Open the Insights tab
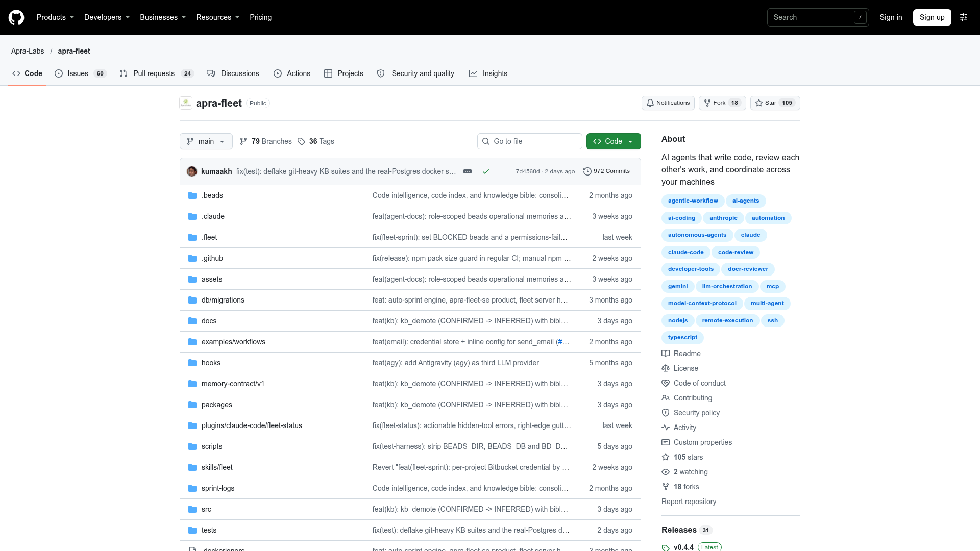Screen dimensions: 980x551 (x=488, y=73)
